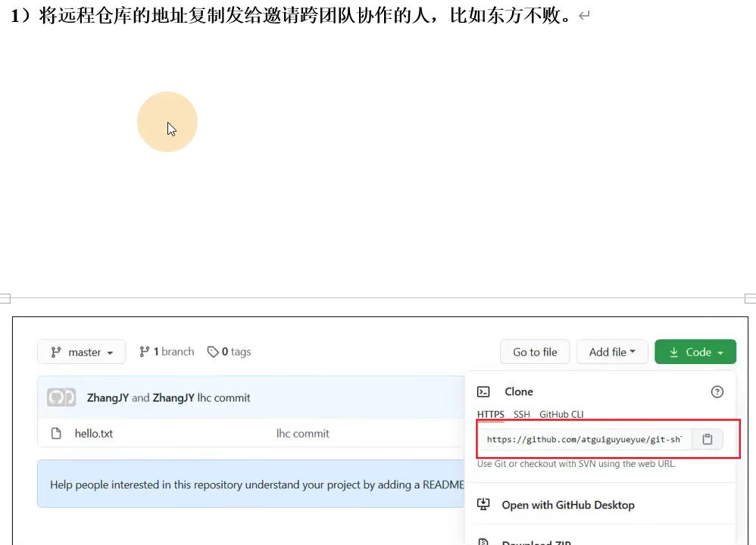Open the master branch dropdown
The image size is (756, 545).
point(82,352)
